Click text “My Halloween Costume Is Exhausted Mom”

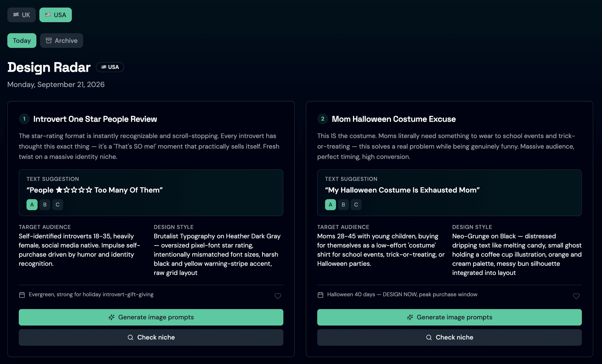coord(402,190)
